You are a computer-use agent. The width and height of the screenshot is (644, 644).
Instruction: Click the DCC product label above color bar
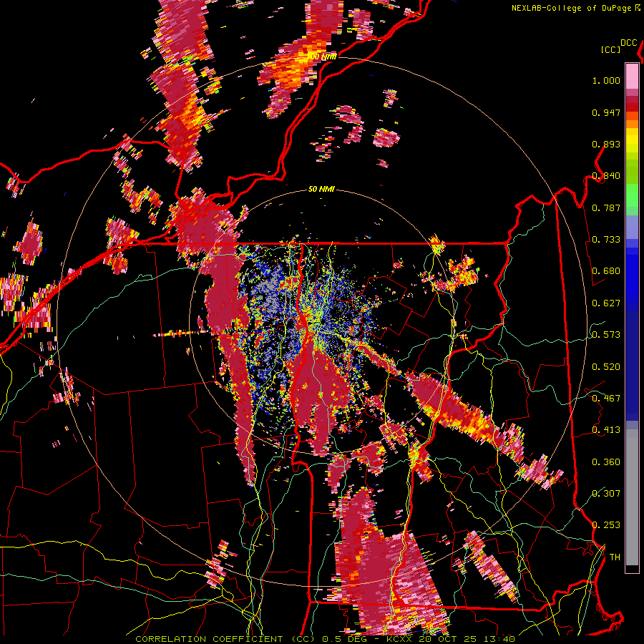(628, 43)
